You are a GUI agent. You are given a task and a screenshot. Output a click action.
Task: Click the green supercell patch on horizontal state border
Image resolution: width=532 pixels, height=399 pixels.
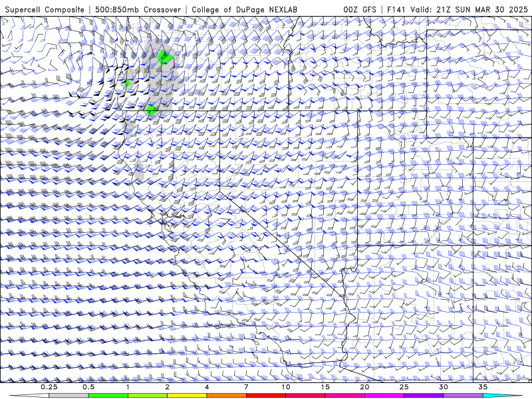pyautogui.click(x=152, y=110)
